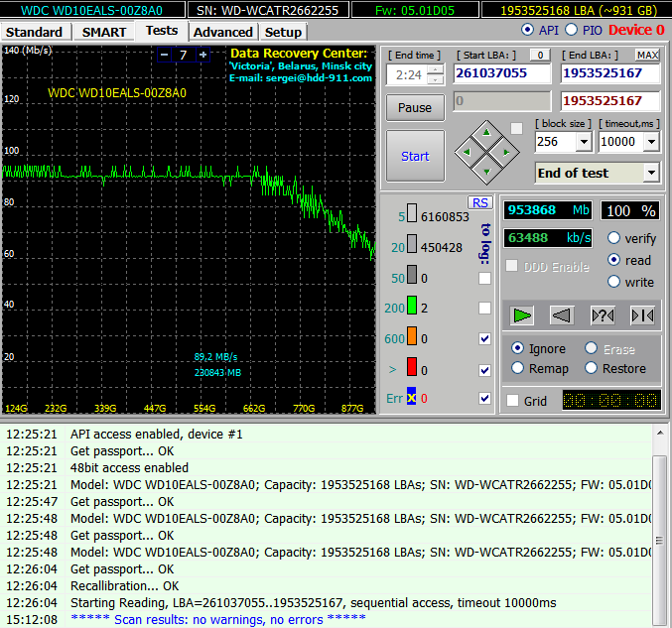Select the read test mode
Viewport: 672px width, 628px height.
tap(613, 260)
